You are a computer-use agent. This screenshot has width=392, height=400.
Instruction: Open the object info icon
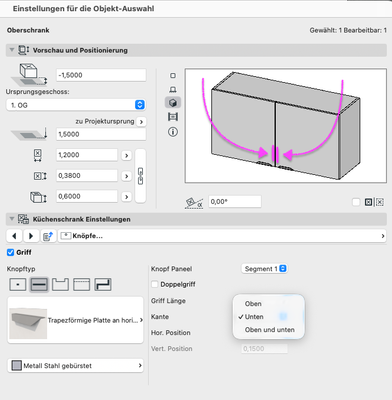tap(173, 132)
